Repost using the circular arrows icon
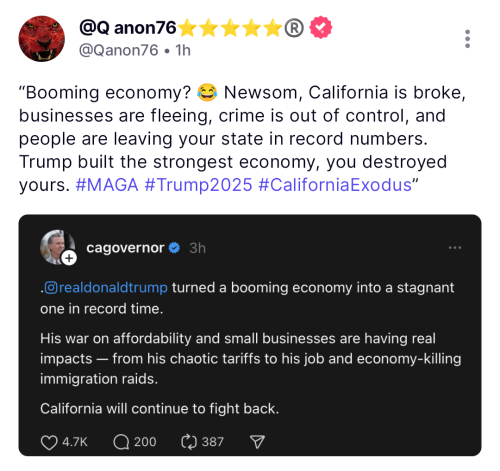This screenshot has width=500, height=471. tap(189, 442)
